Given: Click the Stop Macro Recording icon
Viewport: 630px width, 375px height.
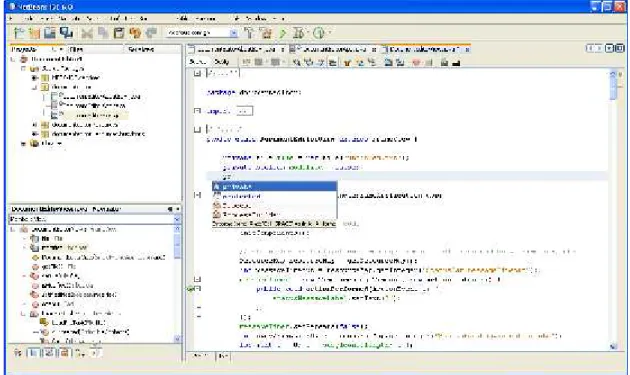Looking at the screenshot, I should [x=429, y=62].
